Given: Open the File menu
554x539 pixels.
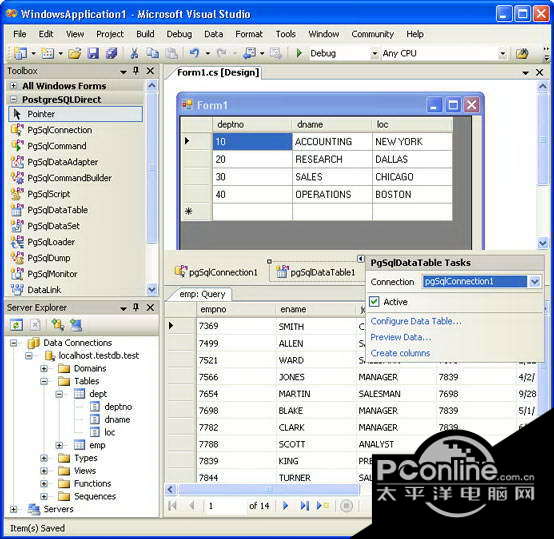Looking at the screenshot, I should [20, 34].
